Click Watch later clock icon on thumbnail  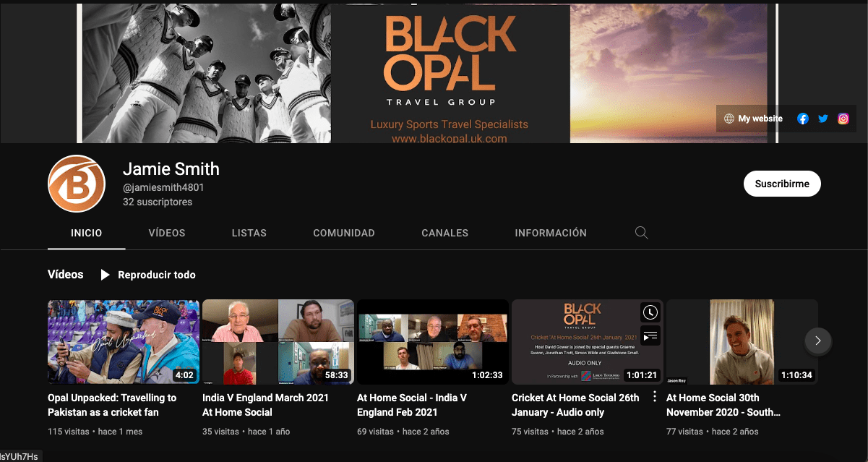650,312
